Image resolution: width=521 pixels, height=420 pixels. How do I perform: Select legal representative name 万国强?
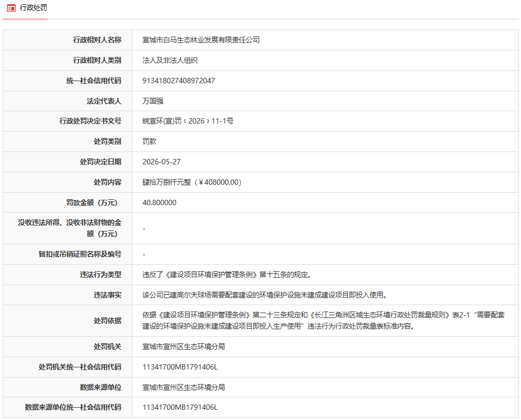pyautogui.click(x=153, y=101)
